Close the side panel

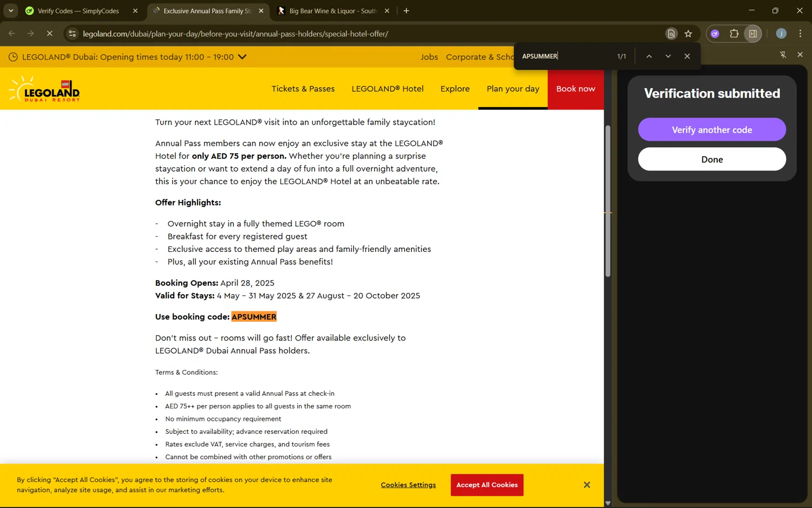[800, 55]
